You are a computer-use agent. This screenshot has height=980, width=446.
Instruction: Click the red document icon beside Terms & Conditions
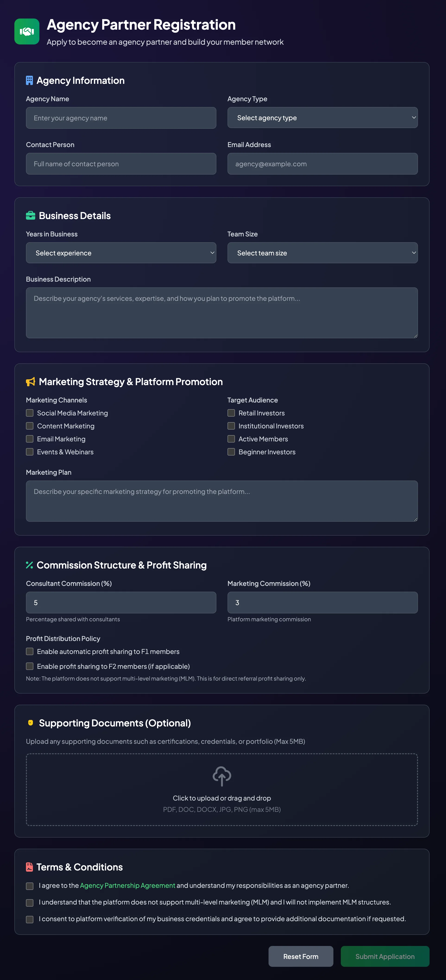(x=29, y=867)
